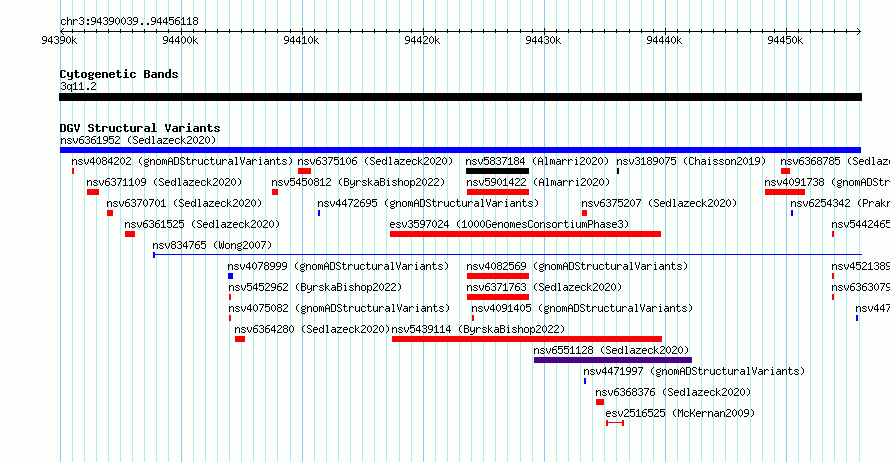Click the red block under nsv6361525
Image resolution: width=890 pixels, height=462 pixels.
(130, 234)
